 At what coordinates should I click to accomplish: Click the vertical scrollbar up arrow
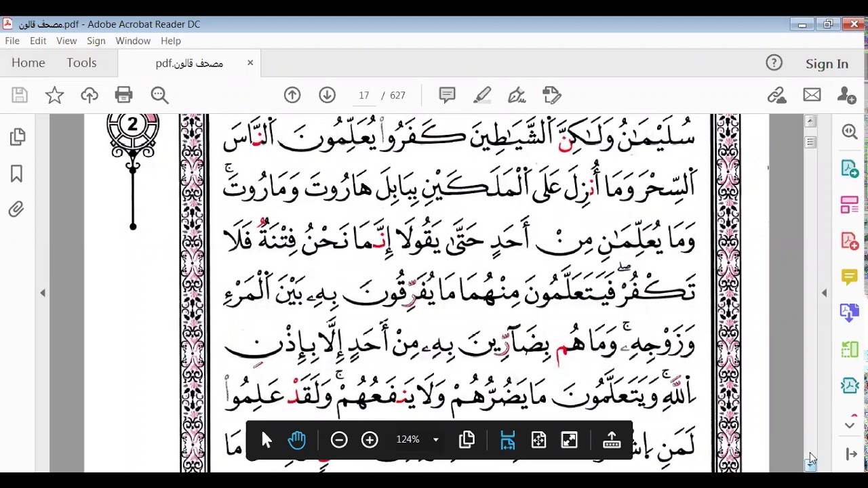point(810,121)
